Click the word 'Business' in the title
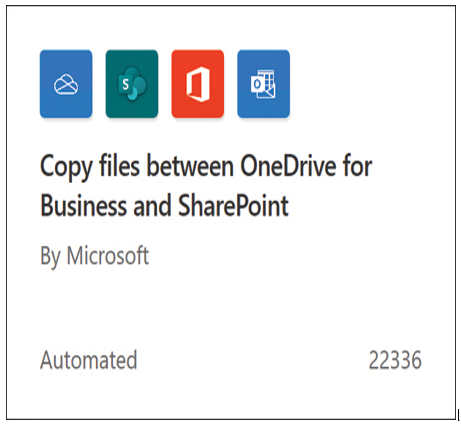Viewport: 461px width, 426px height. pyautogui.click(x=83, y=206)
